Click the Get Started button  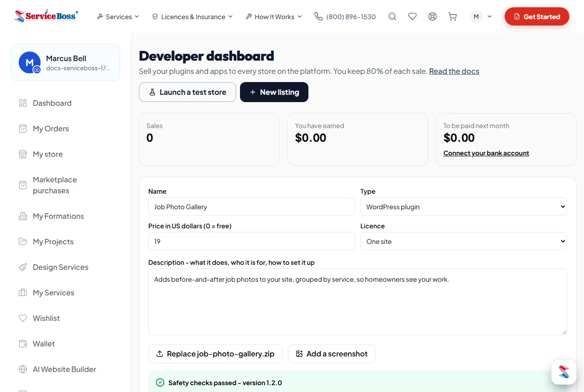point(537,16)
